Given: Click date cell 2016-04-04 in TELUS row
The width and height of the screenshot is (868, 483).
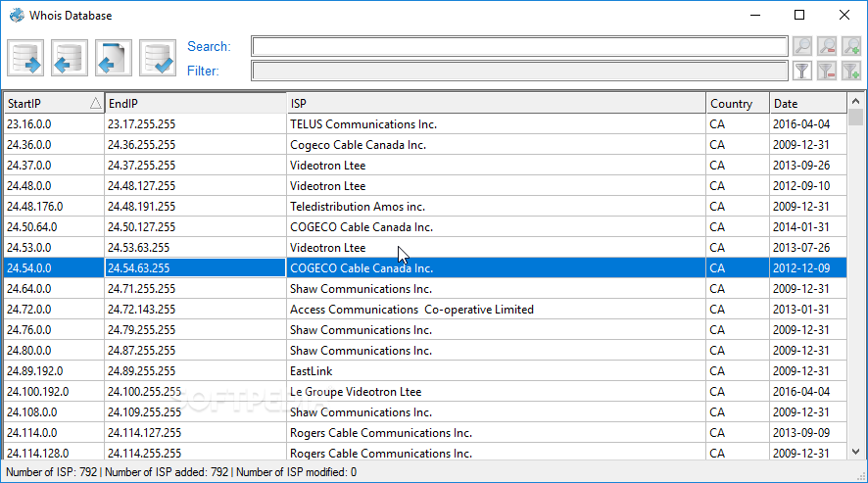Looking at the screenshot, I should [808, 124].
